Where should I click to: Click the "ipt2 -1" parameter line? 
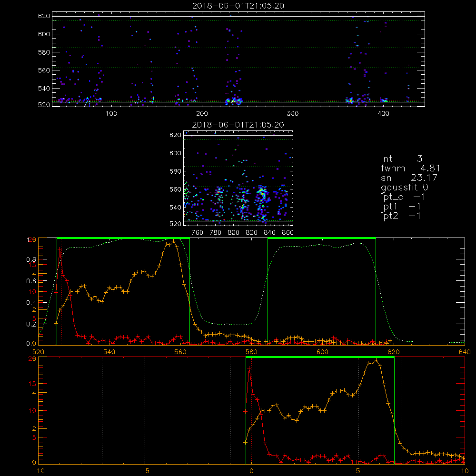(401, 216)
